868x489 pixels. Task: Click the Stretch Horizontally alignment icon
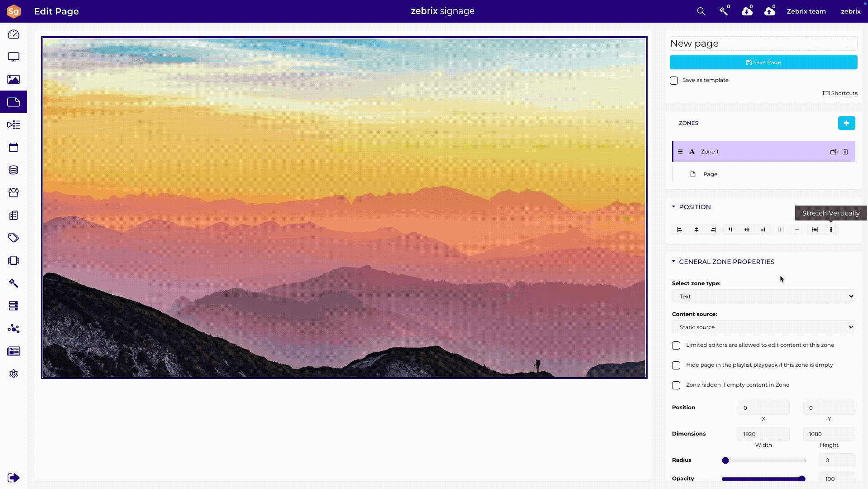coord(815,230)
